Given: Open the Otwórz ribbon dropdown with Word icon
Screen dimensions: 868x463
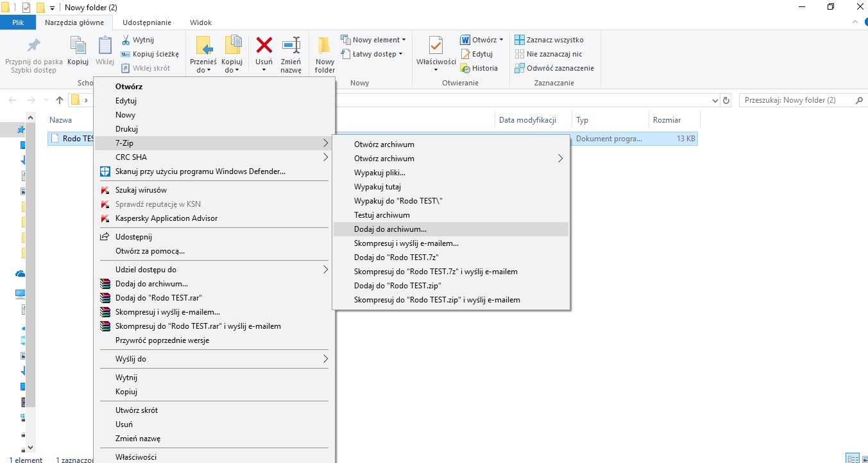Looking at the screenshot, I should coord(501,40).
